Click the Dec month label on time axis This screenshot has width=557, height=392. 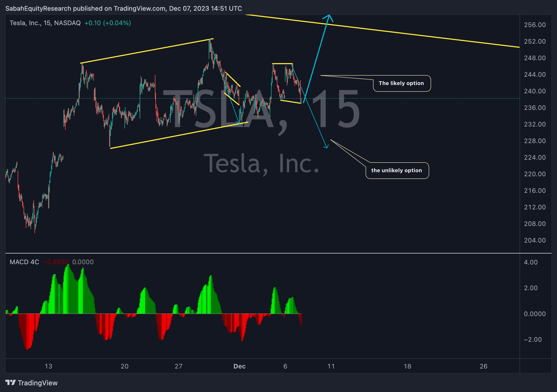pos(239,366)
